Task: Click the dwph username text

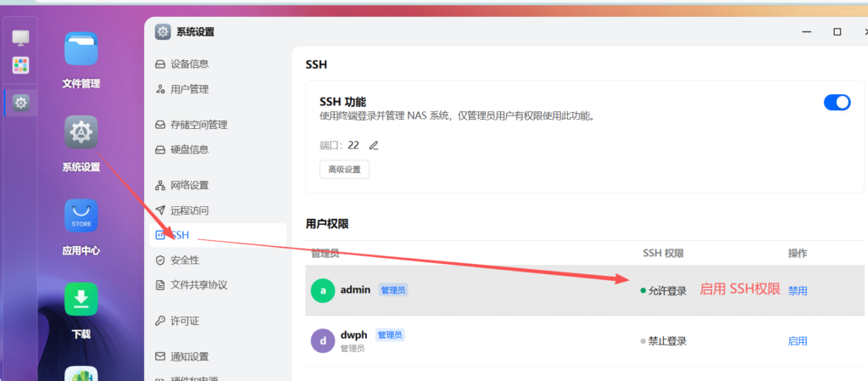Action: click(x=353, y=334)
